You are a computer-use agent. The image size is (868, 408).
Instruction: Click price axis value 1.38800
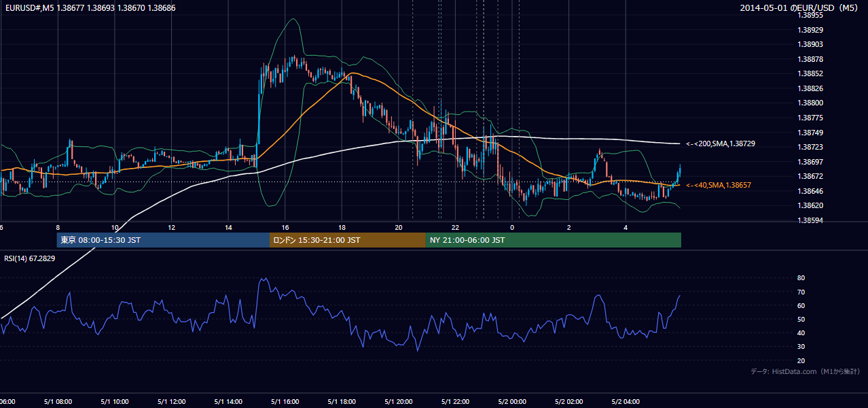810,103
